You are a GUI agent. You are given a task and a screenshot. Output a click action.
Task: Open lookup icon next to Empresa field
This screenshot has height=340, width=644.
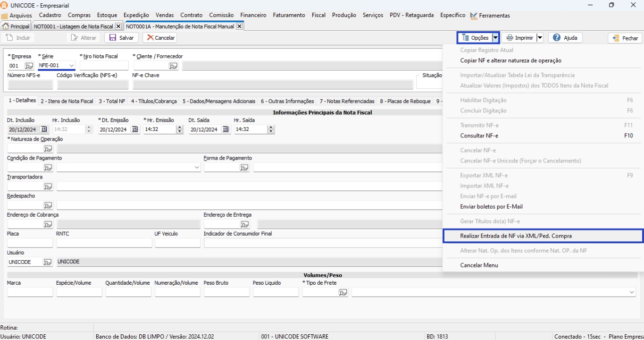[x=29, y=66]
